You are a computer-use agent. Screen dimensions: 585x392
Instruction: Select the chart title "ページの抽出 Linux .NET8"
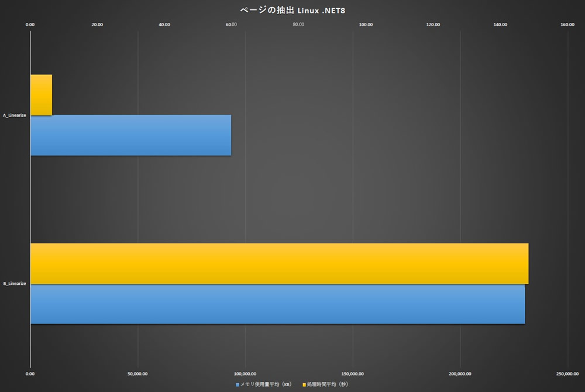tap(292, 11)
